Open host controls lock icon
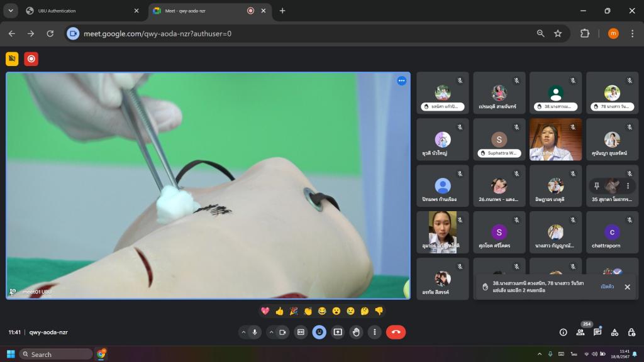644x362 pixels. click(x=631, y=332)
